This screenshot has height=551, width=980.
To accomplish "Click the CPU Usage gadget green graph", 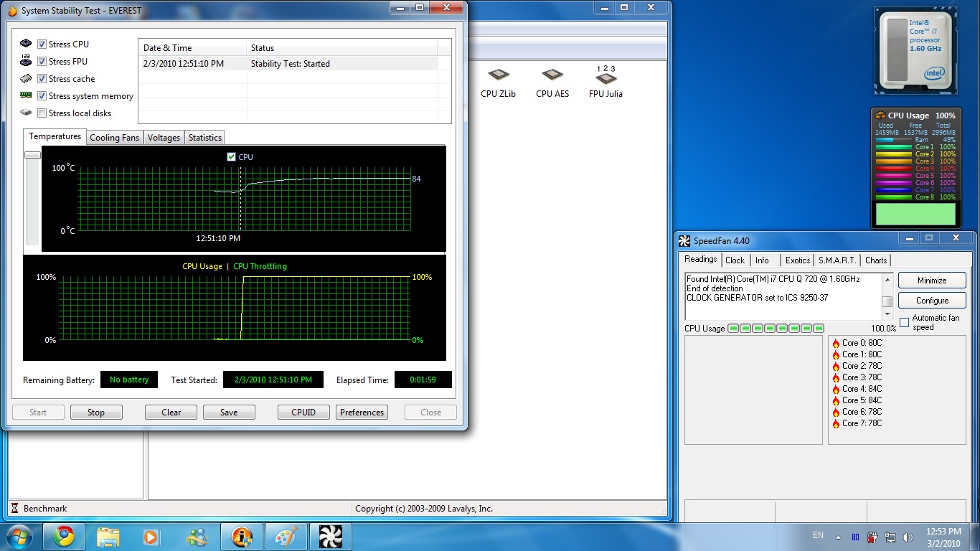I will pos(915,214).
